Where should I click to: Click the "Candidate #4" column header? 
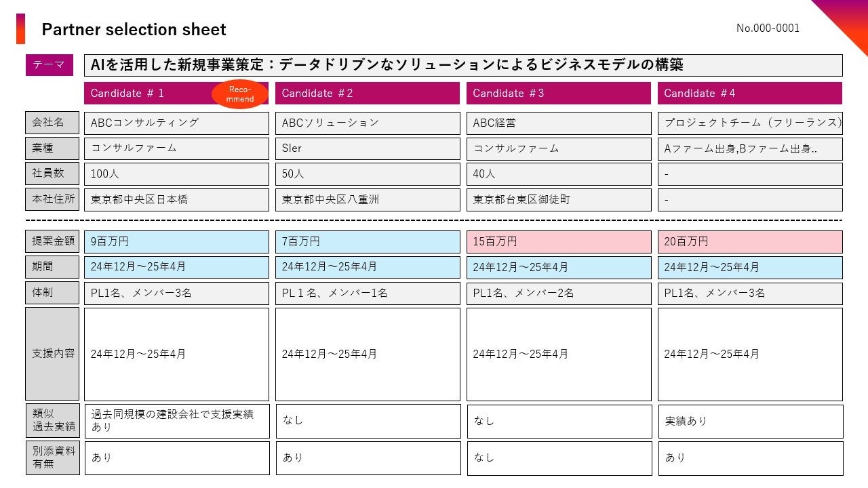click(x=750, y=94)
